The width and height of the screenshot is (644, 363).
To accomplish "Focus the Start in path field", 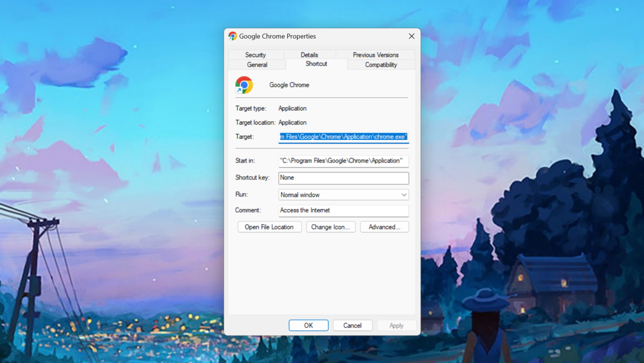I will click(343, 161).
